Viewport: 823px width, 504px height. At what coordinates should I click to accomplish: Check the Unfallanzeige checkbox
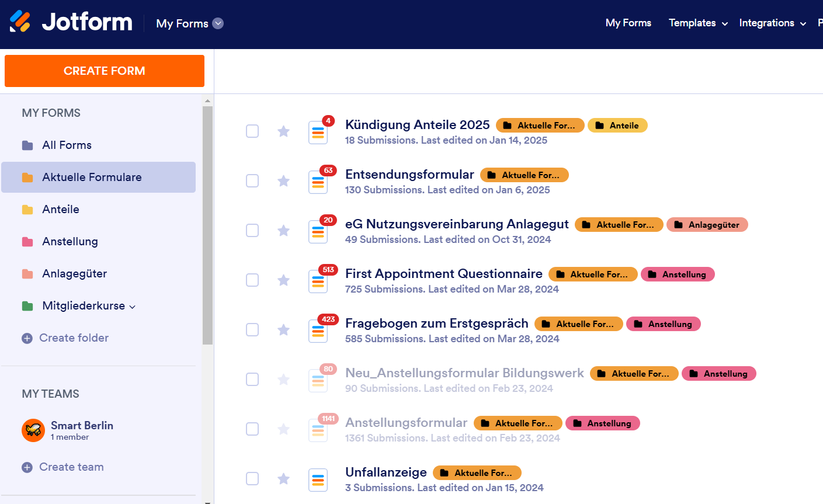coord(252,478)
